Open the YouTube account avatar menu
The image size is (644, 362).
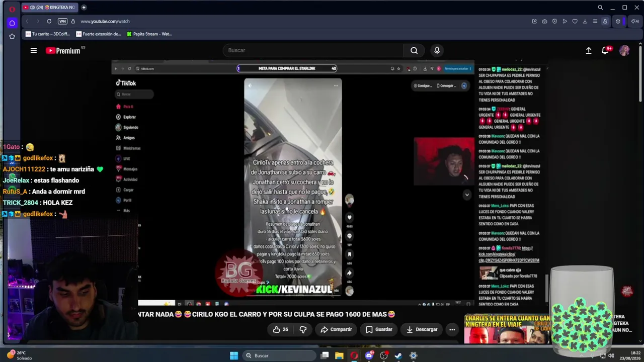coord(624,50)
